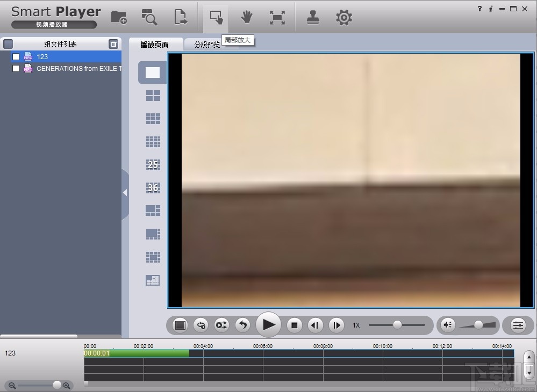
Task: Select the eight-window split layout
Action: tap(153, 234)
